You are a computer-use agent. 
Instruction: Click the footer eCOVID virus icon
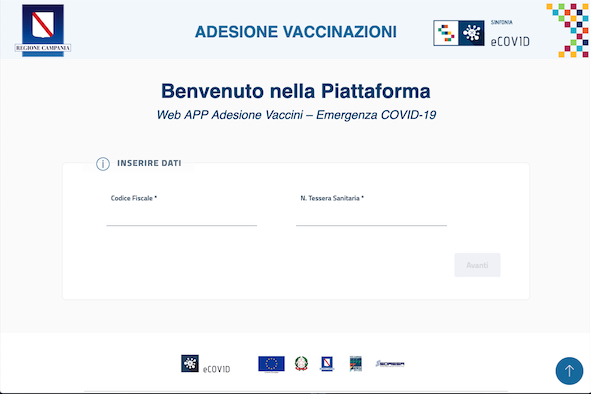[x=190, y=363]
